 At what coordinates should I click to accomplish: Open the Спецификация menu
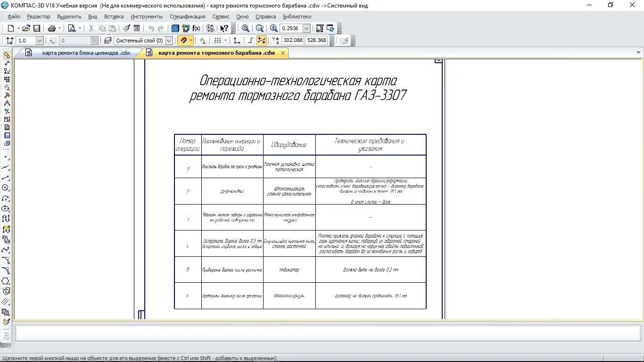tap(188, 16)
